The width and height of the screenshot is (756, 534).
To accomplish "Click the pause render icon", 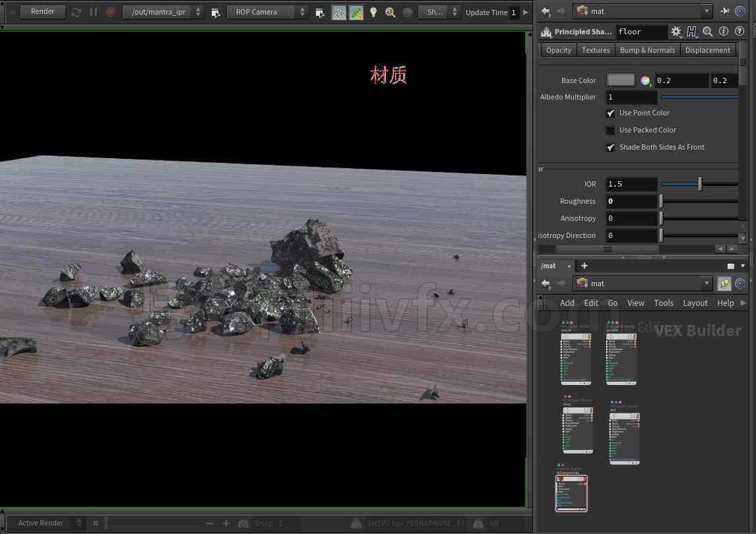I will pos(94,12).
